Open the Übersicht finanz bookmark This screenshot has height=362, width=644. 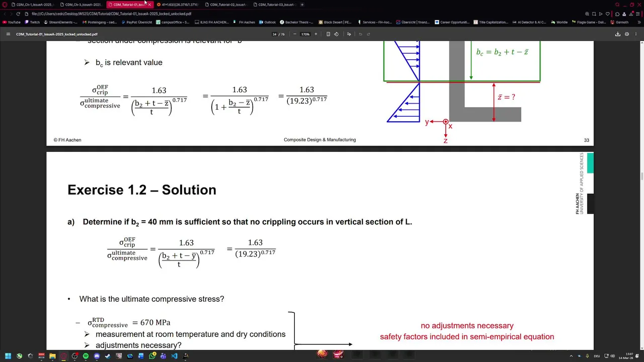(413, 22)
